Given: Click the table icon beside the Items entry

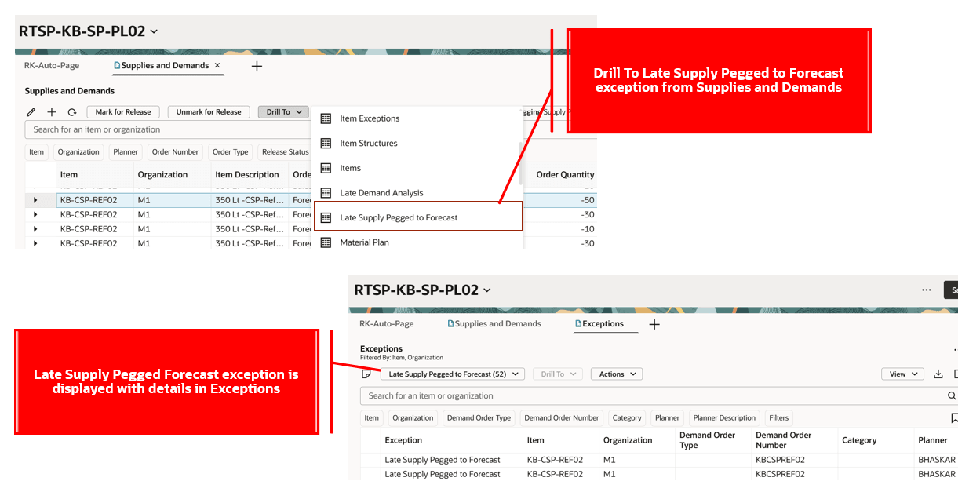Looking at the screenshot, I should 326,168.
